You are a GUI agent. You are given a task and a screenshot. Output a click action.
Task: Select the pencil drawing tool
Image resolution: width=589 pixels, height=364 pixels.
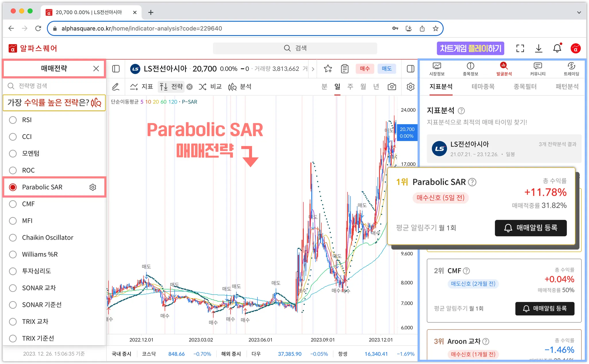click(116, 86)
